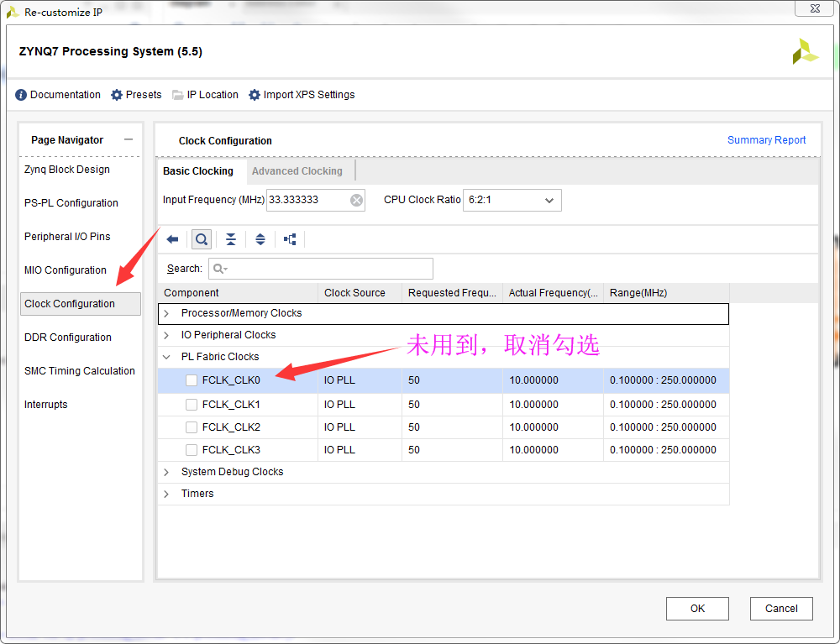Switch to Advanced Clocking tab
This screenshot has height=644, width=840.
[x=297, y=171]
